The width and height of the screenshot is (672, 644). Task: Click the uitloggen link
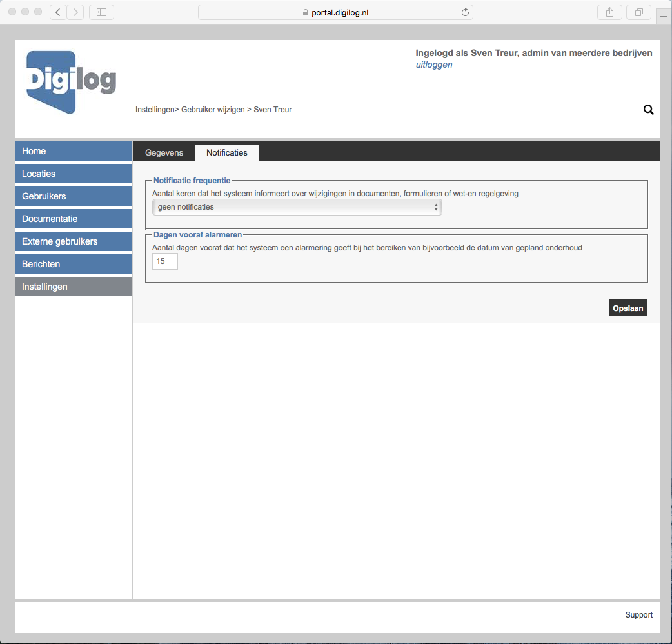tap(434, 65)
